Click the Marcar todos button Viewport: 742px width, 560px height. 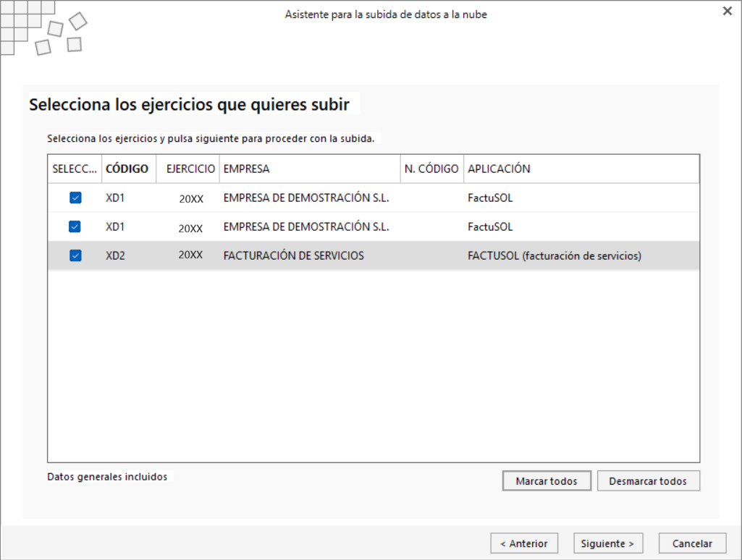coord(547,481)
